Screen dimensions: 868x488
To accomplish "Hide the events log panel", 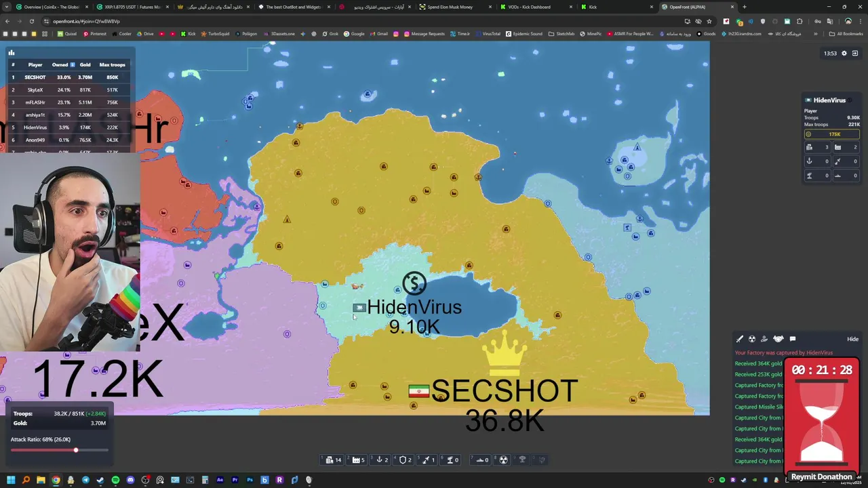I will tap(852, 339).
